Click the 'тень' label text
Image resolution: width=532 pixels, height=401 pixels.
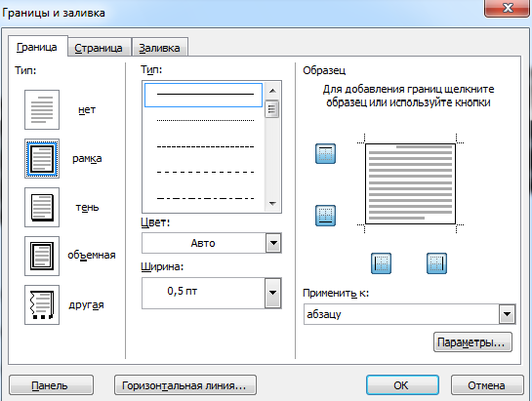click(87, 207)
